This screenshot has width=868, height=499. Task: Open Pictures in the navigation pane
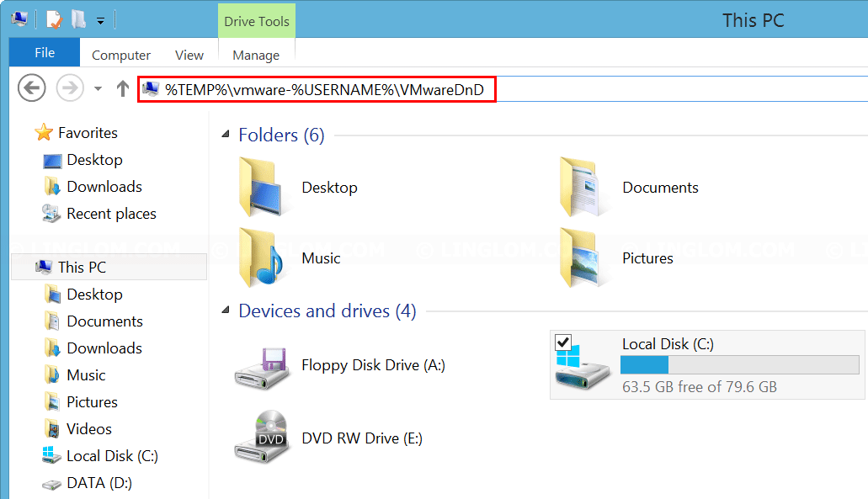tap(92, 402)
